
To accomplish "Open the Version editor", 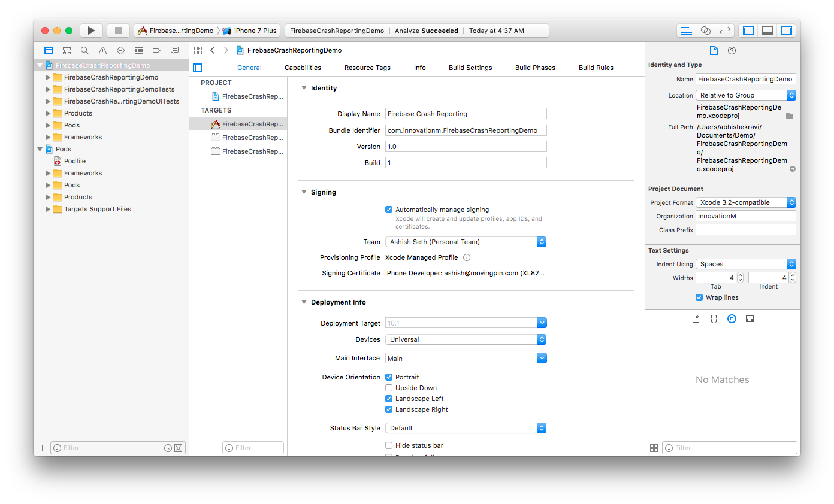I will (x=724, y=31).
